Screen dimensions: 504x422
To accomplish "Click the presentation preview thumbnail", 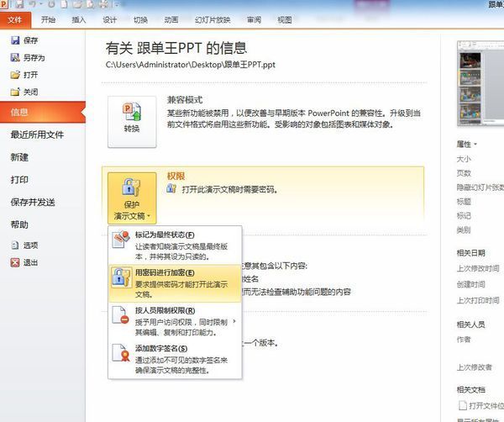I will (480, 84).
